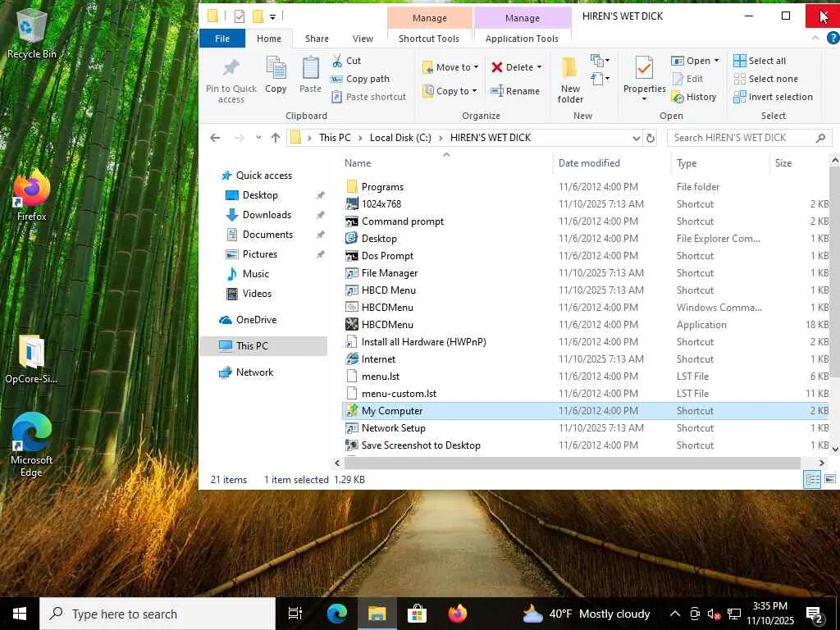840x630 pixels.
Task: Click Edit in the Open group
Action: click(x=687, y=79)
